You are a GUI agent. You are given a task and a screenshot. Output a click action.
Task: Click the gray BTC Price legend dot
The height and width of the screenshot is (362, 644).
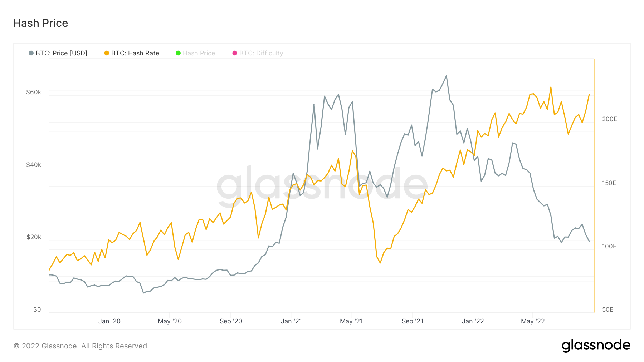(31, 53)
